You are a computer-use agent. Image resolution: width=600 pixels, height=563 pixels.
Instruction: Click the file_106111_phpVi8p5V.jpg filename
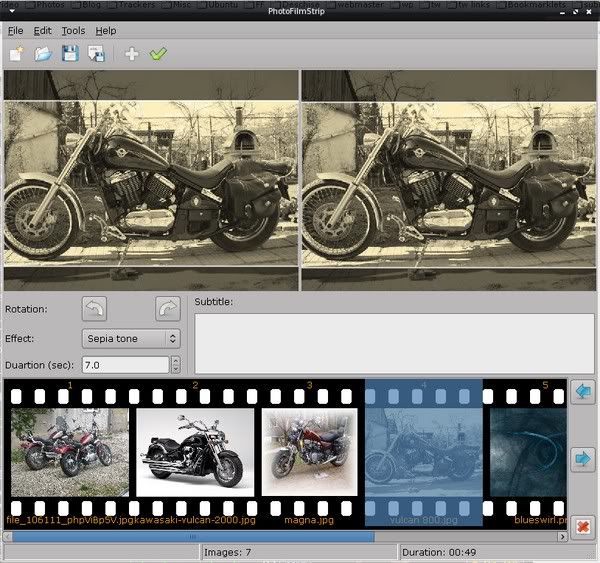click(69, 520)
